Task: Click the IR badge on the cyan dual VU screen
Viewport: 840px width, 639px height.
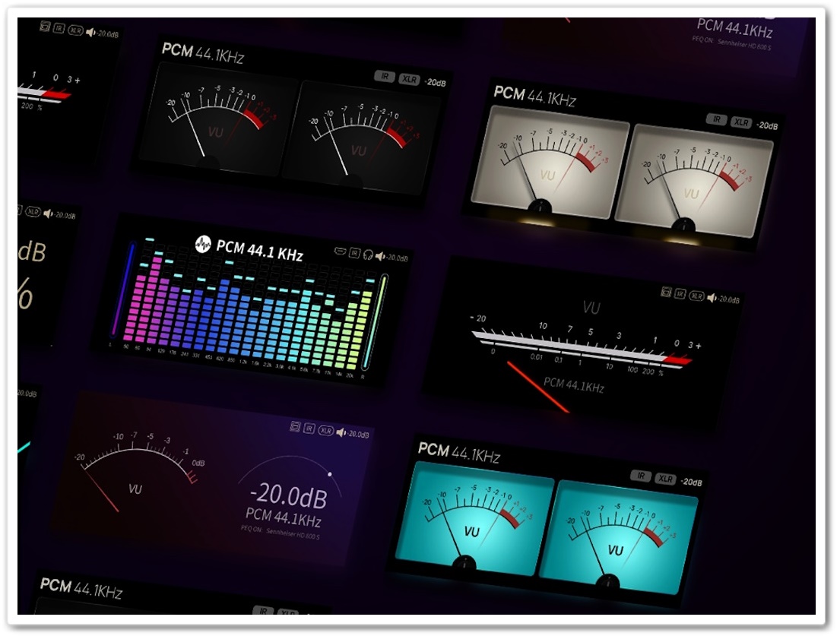Action: tap(641, 476)
